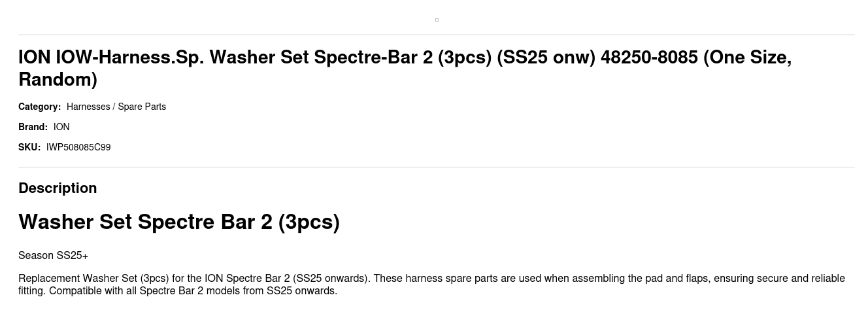Click "(SS25 onw)" in the product title
868x327 pixels.
[546, 58]
